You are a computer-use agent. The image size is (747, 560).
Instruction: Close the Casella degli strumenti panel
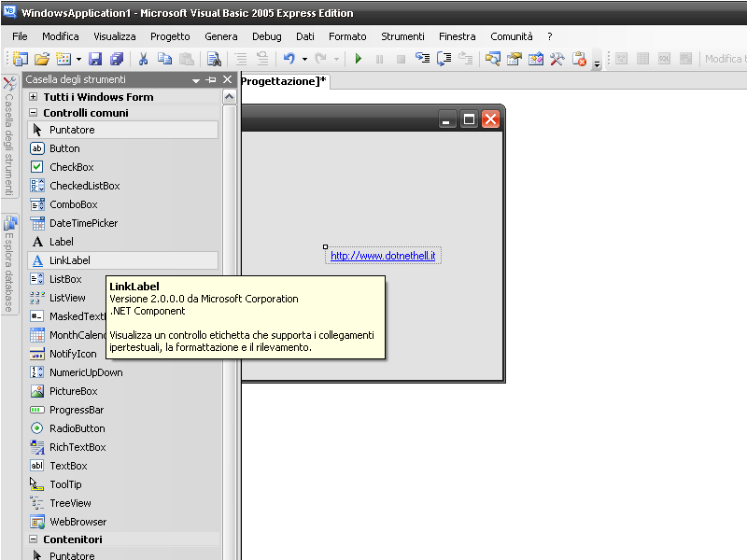[x=228, y=79]
